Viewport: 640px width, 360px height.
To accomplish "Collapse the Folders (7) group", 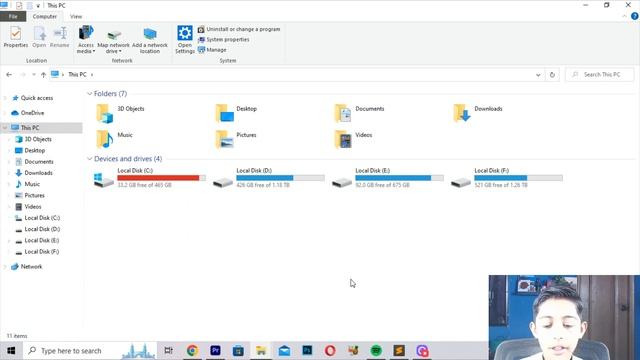I will point(89,94).
